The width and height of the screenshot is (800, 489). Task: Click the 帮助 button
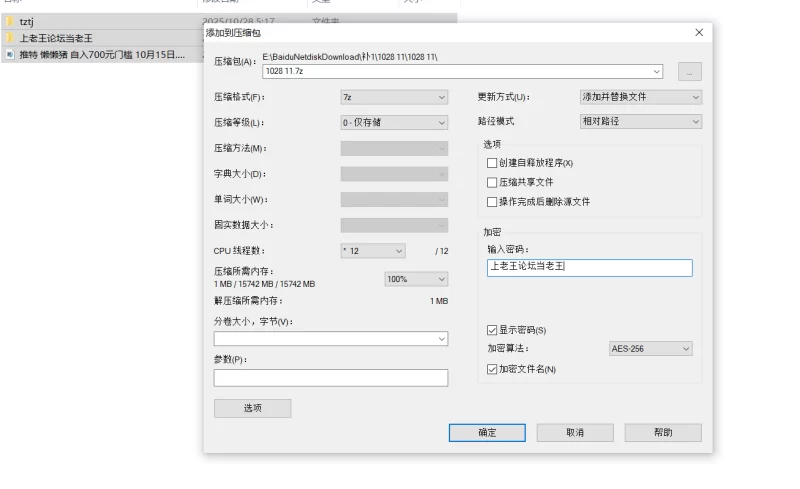coord(663,433)
